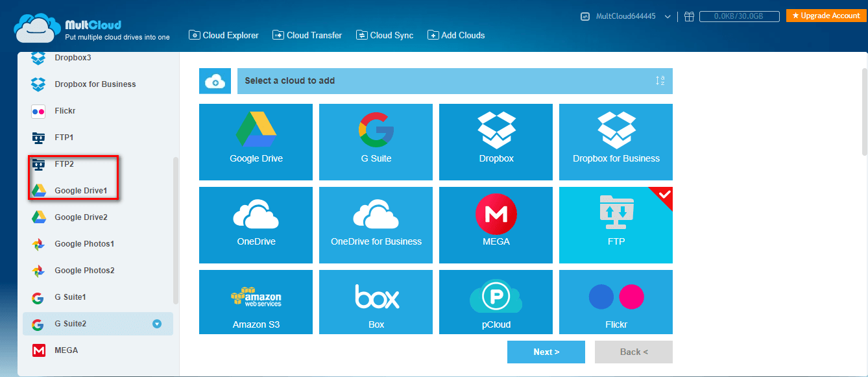This screenshot has width=868, height=377.
Task: Select G Suite2 in sidebar
Action: 98,324
